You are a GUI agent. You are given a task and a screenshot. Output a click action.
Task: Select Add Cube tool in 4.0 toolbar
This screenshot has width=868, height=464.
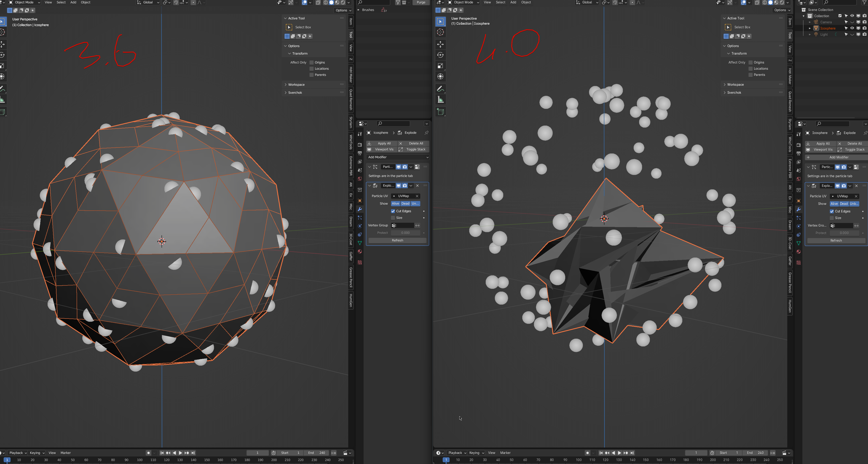440,112
